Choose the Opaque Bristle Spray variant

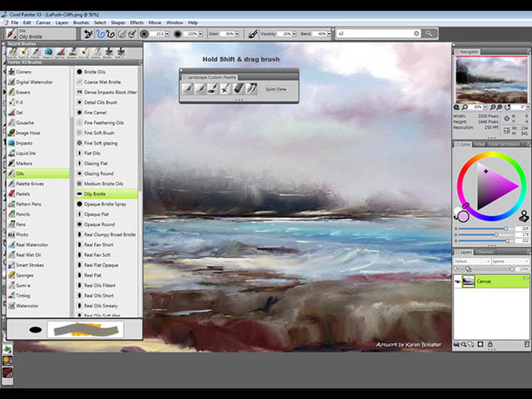pos(106,204)
